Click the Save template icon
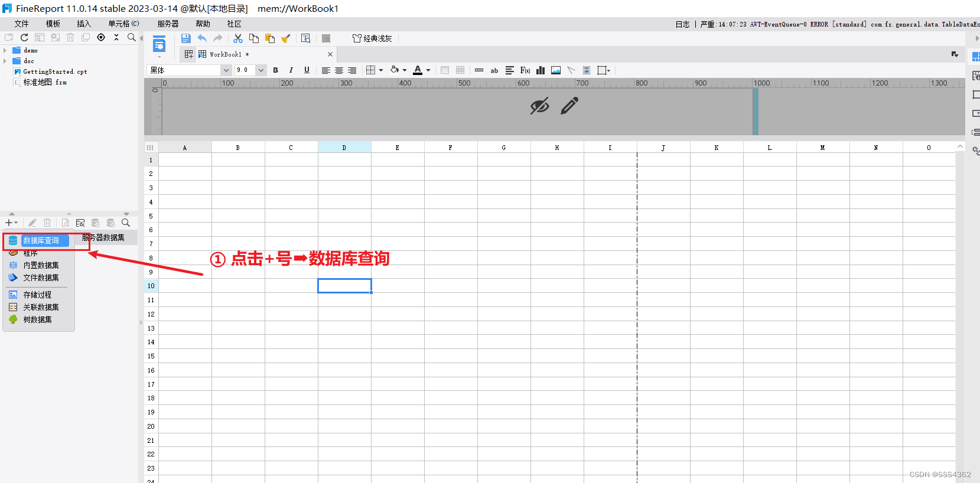Viewport: 980px width, 483px height. click(x=185, y=38)
